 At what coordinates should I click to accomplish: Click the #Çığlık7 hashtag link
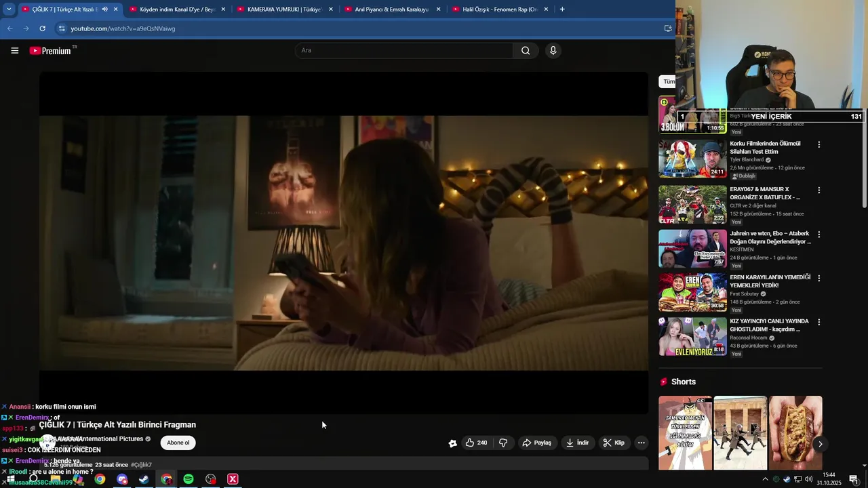pyautogui.click(x=141, y=465)
